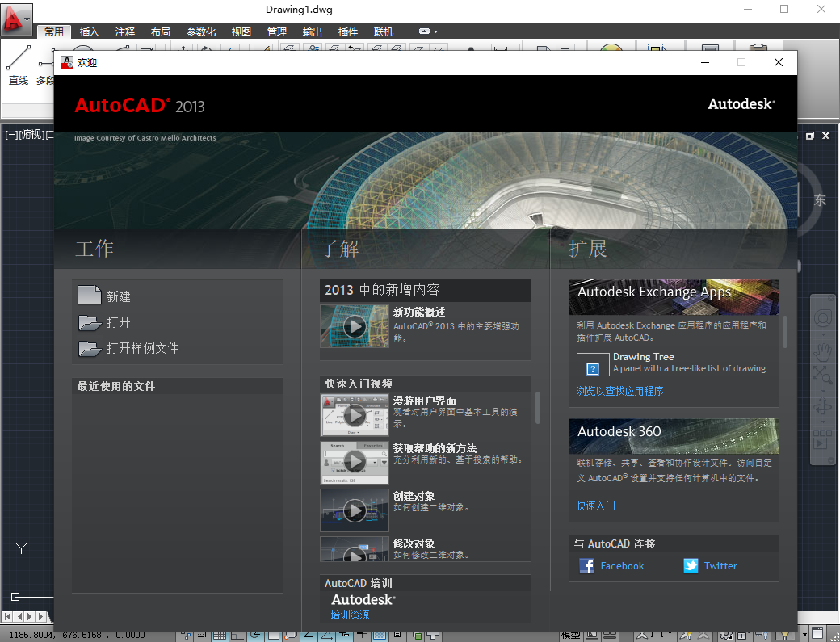Click the ShowMotion icon in navigation bar
This screenshot has height=642, width=840.
coord(822,442)
